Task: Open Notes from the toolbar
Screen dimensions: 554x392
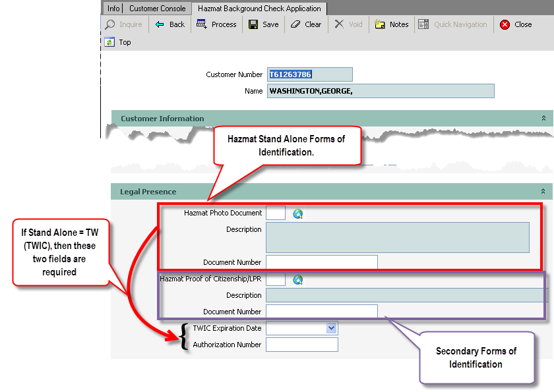Action: (x=391, y=24)
